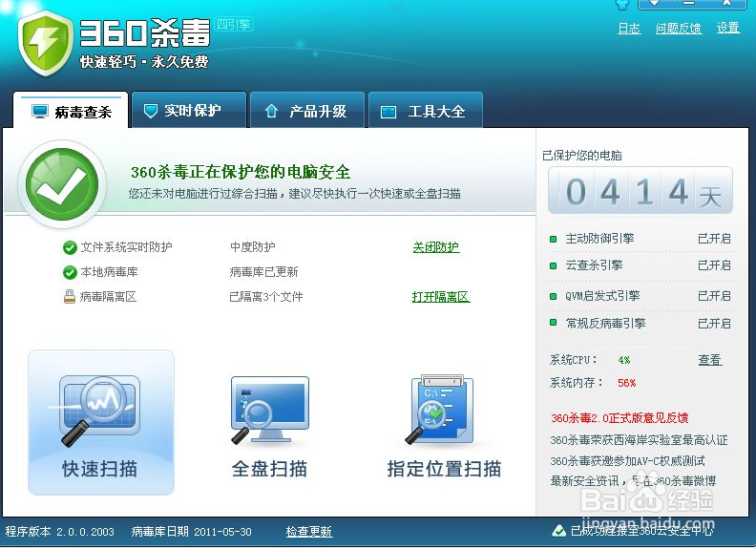Click the 病毒库已更新 status text
This screenshot has height=550, width=756.
click(x=263, y=271)
